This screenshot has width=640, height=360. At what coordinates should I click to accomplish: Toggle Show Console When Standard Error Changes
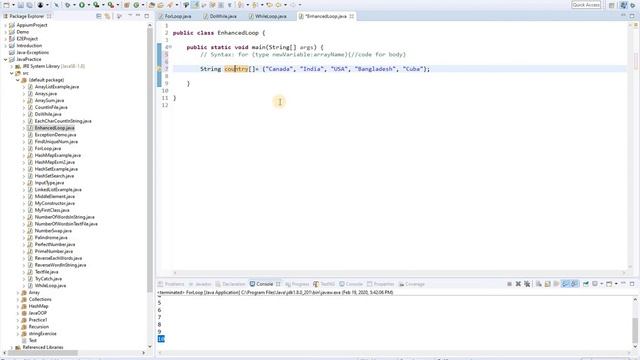click(x=574, y=284)
